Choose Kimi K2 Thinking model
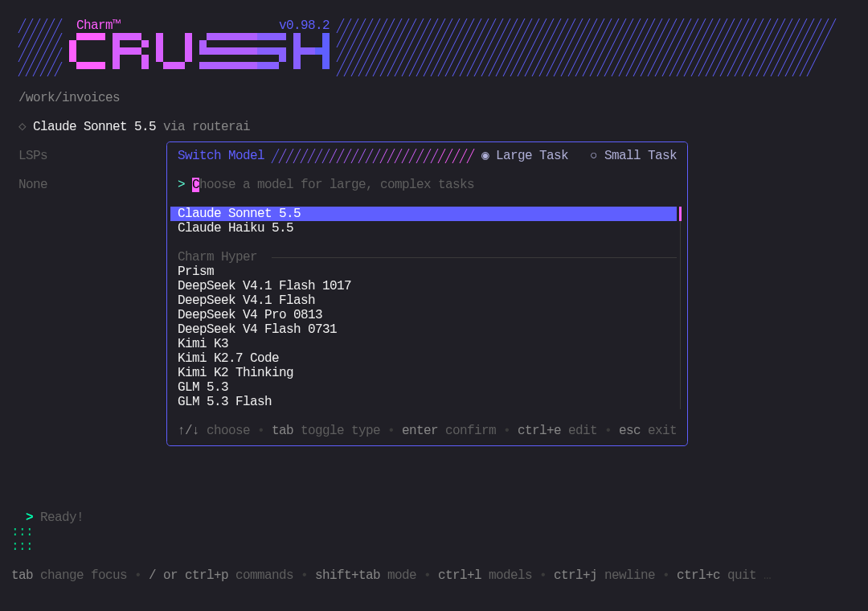This screenshot has height=611, width=868. [424, 371]
